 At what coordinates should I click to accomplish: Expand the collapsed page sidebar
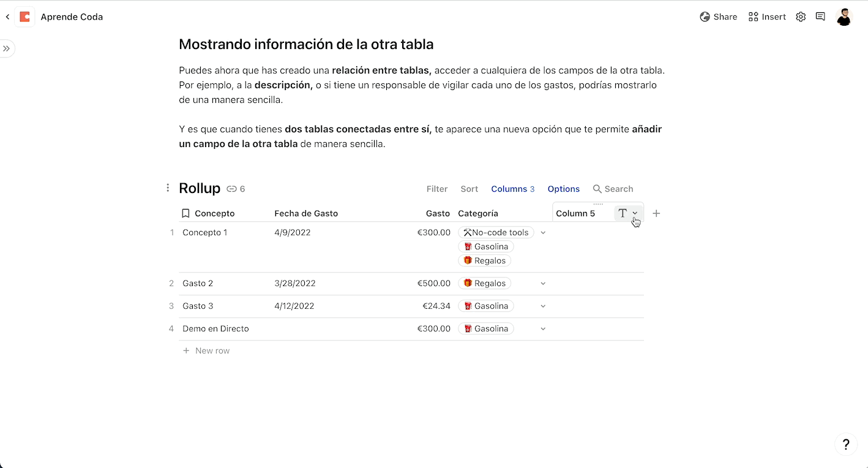tap(6, 48)
